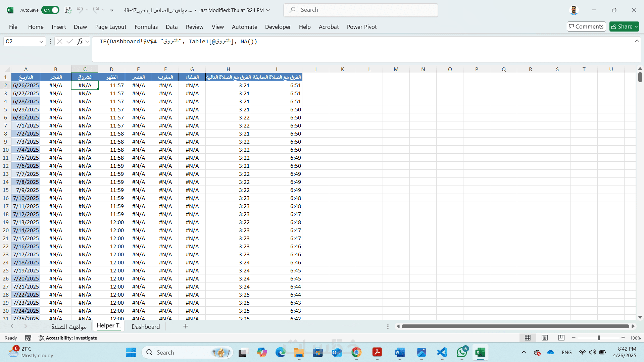Click the Redo arrow icon
This screenshot has height=362, width=644.
[96, 10]
